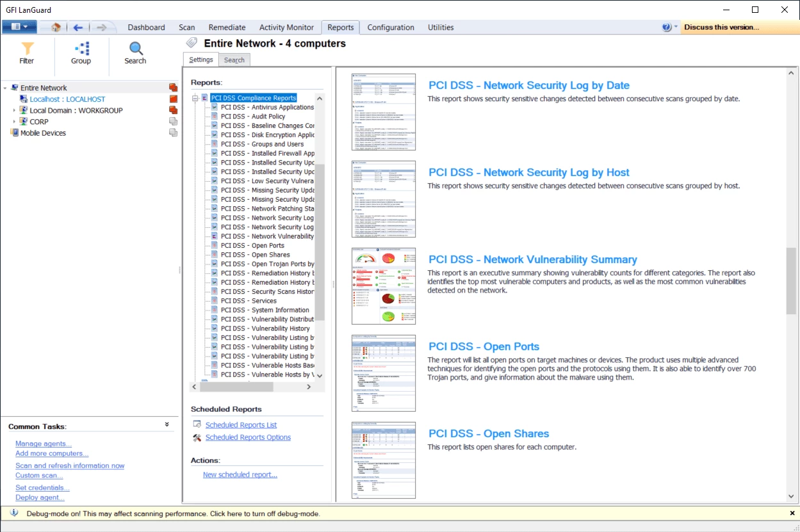The height and width of the screenshot is (532, 800).
Task: Close the debug-mode notification bar
Action: click(792, 513)
